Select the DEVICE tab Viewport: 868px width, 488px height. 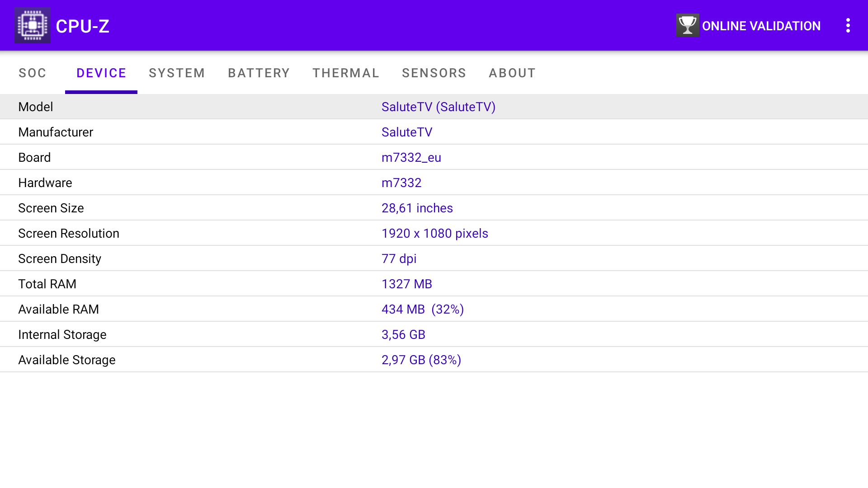point(101,73)
